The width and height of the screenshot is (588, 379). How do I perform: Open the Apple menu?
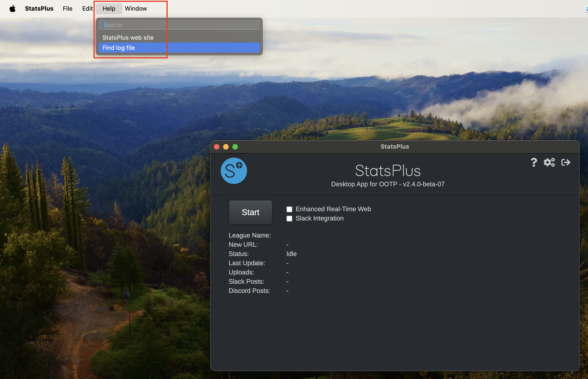pos(12,9)
